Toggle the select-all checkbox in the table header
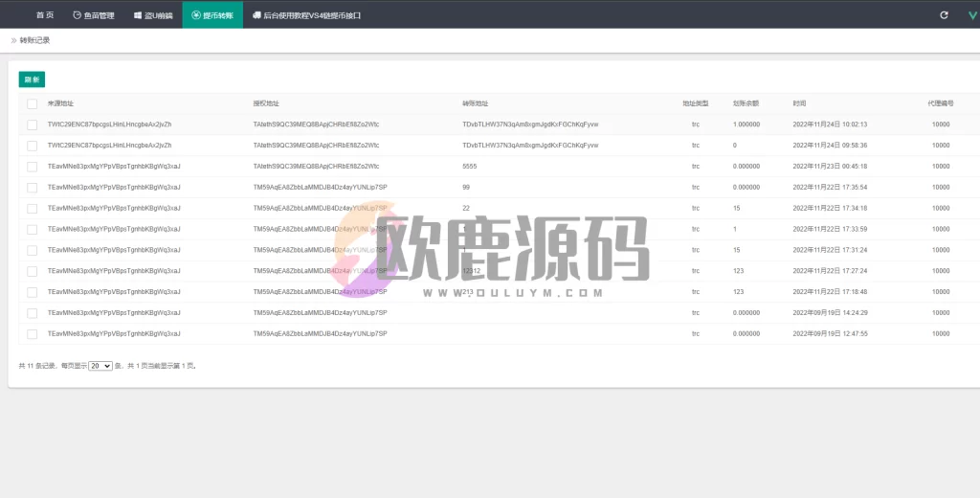Viewport: 980px width, 498px height. pyautogui.click(x=32, y=103)
